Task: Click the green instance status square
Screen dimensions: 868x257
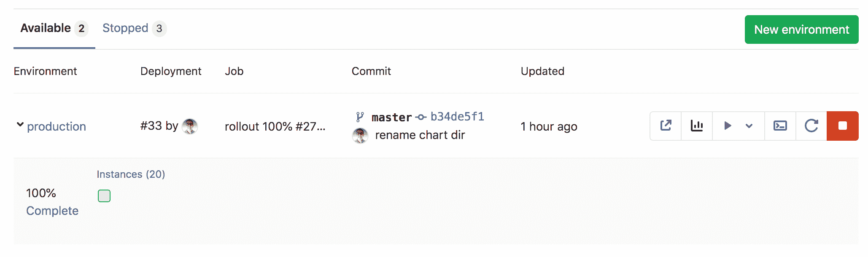Action: [104, 196]
